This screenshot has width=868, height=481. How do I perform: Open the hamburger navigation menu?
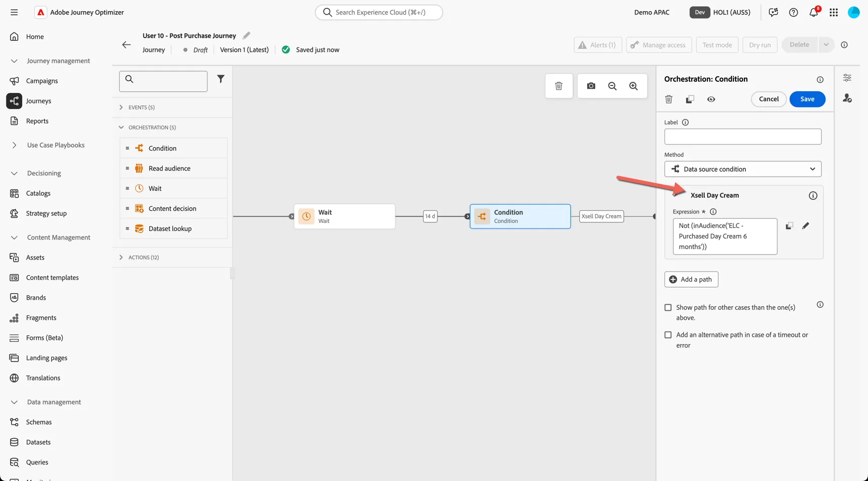point(14,12)
